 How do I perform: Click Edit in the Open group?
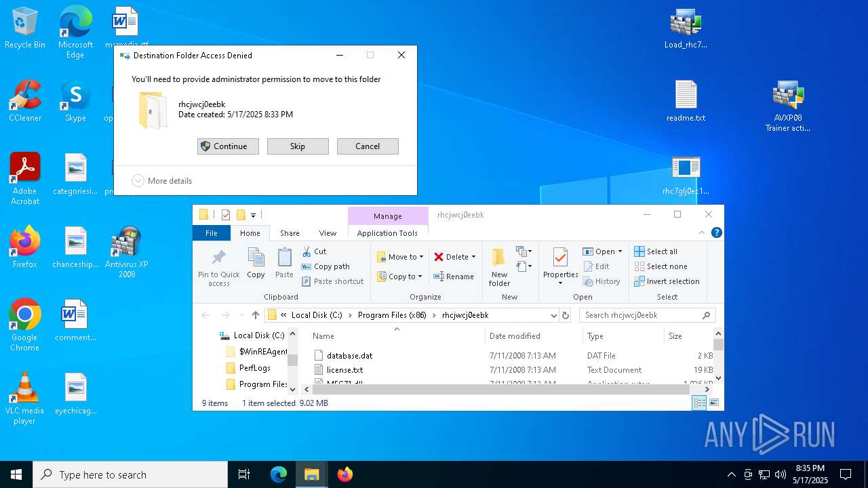[x=596, y=266]
